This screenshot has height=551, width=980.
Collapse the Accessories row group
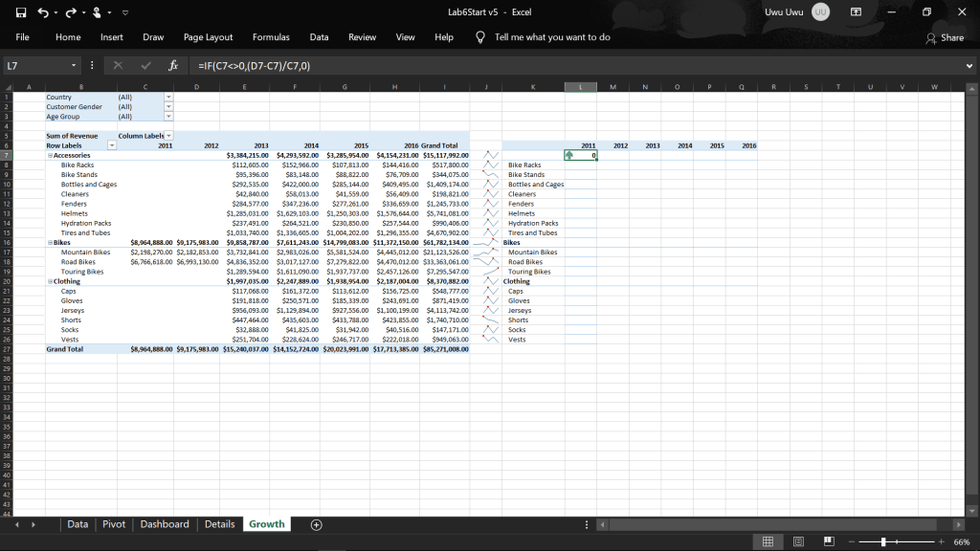tap(49, 155)
